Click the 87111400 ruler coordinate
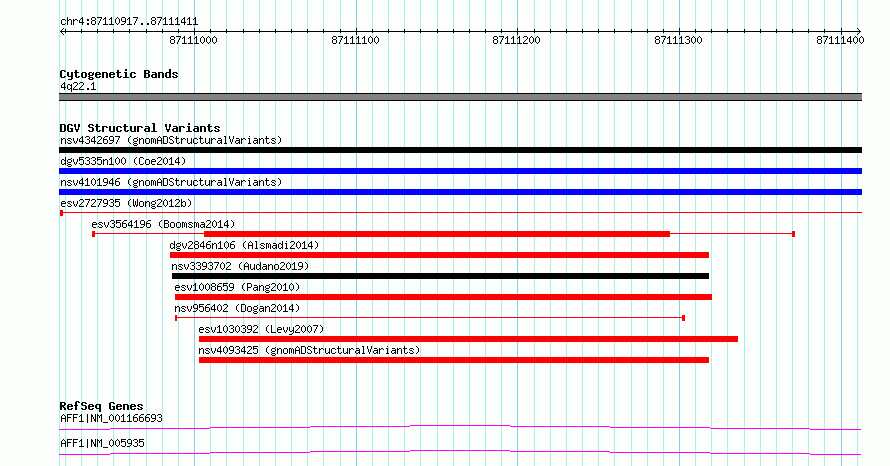The height and width of the screenshot is (466, 890). (840, 40)
